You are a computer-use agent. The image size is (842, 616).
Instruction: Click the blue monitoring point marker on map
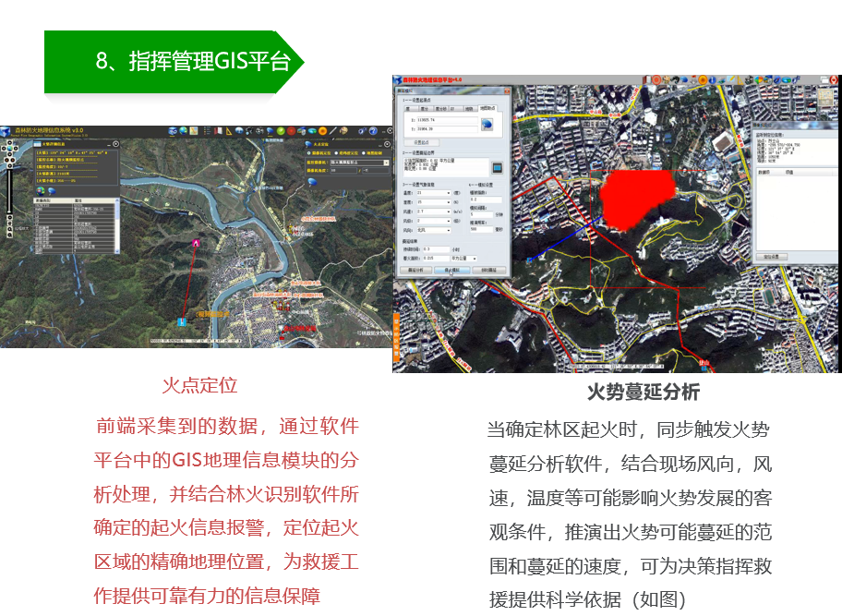[x=181, y=320]
